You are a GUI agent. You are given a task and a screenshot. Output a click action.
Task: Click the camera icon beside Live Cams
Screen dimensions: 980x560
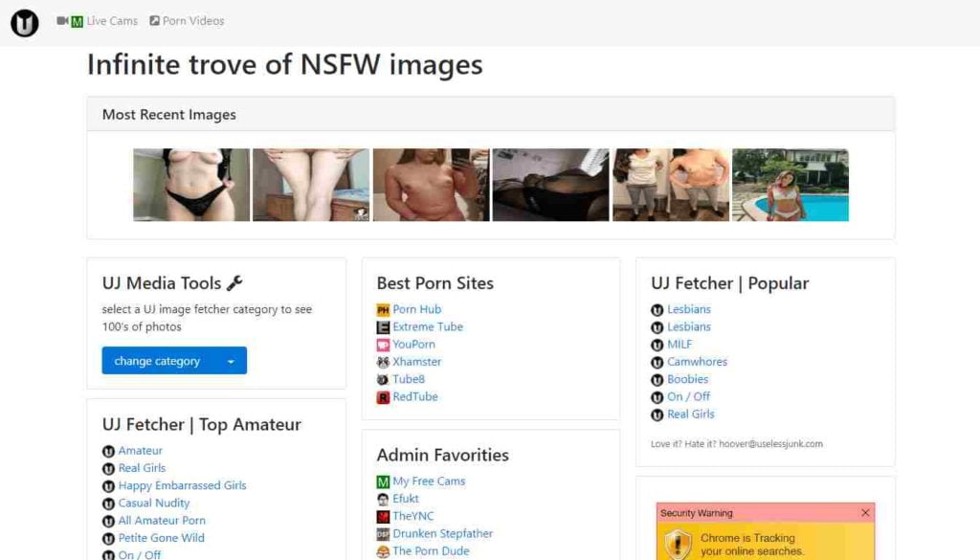coord(62,21)
